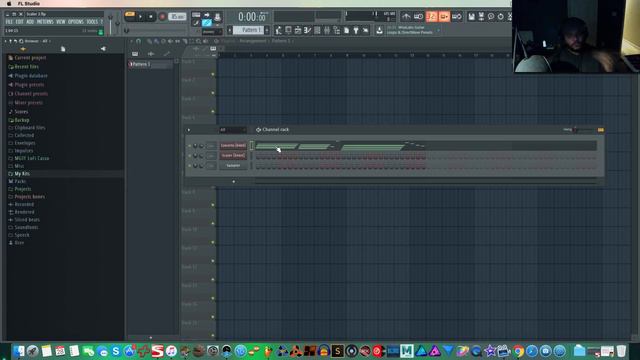Click the render/export audio icon
The image size is (640, 360).
pos(481,17)
